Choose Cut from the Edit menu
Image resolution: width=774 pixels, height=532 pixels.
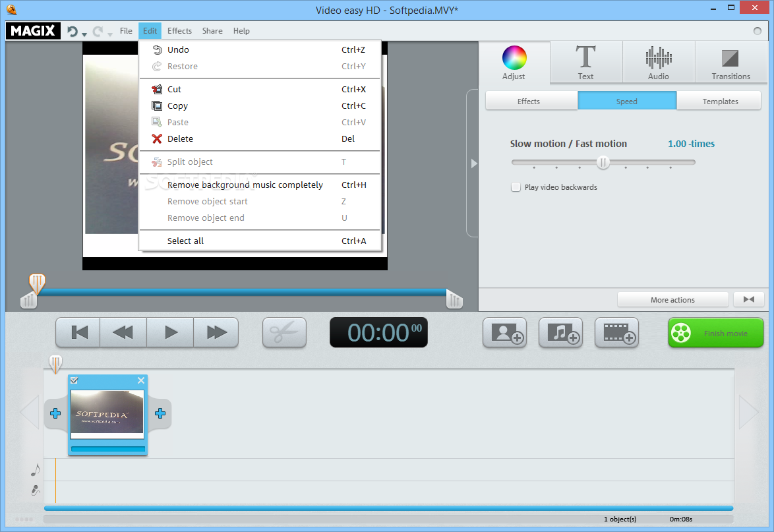pyautogui.click(x=260, y=89)
